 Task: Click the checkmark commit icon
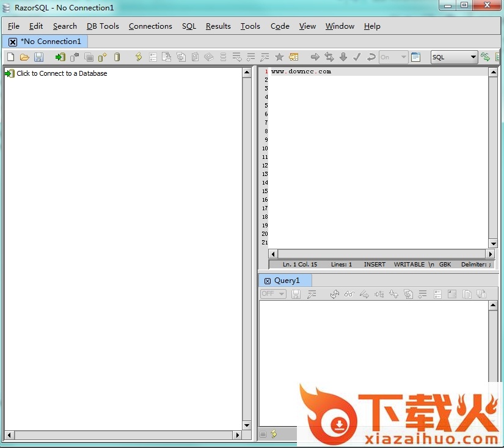(357, 57)
